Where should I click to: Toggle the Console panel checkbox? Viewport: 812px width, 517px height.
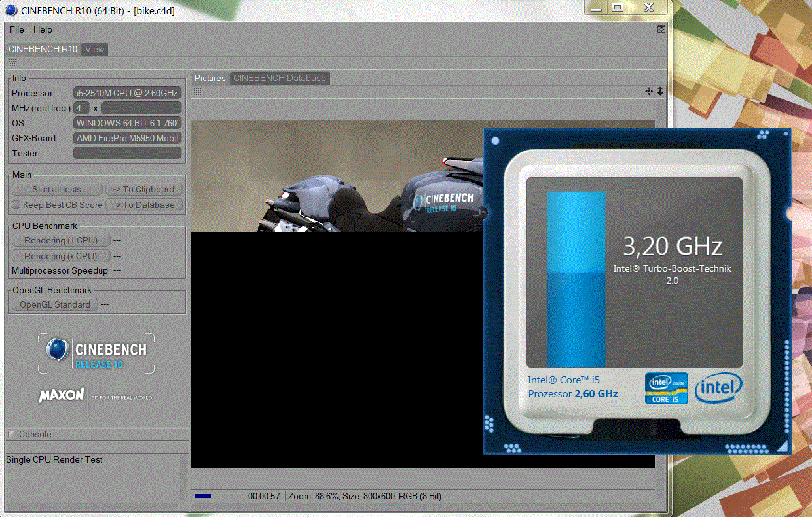coord(11,434)
